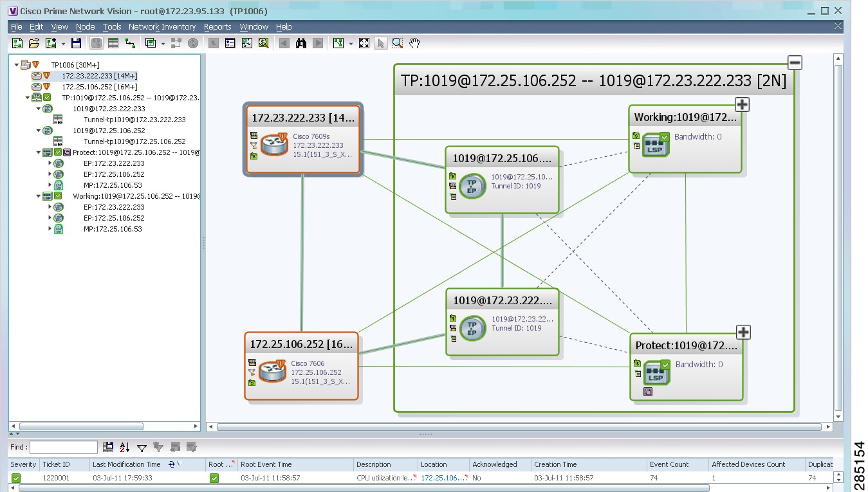
Task: Click the Fit in Window icon
Action: tap(364, 43)
